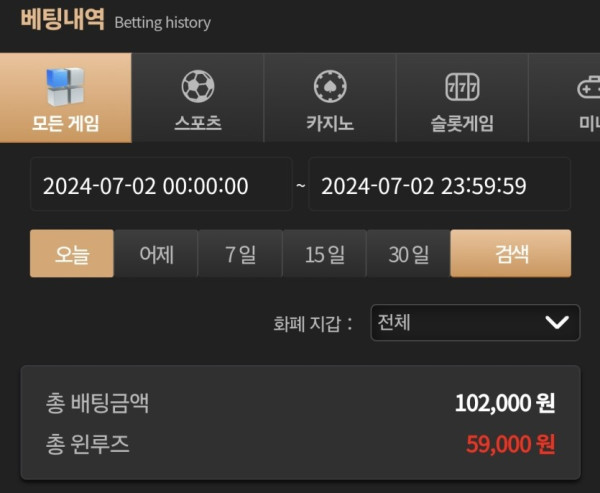Expand the wallet dropdown chevron arrow
The width and height of the screenshot is (600, 493).
pyautogui.click(x=557, y=322)
